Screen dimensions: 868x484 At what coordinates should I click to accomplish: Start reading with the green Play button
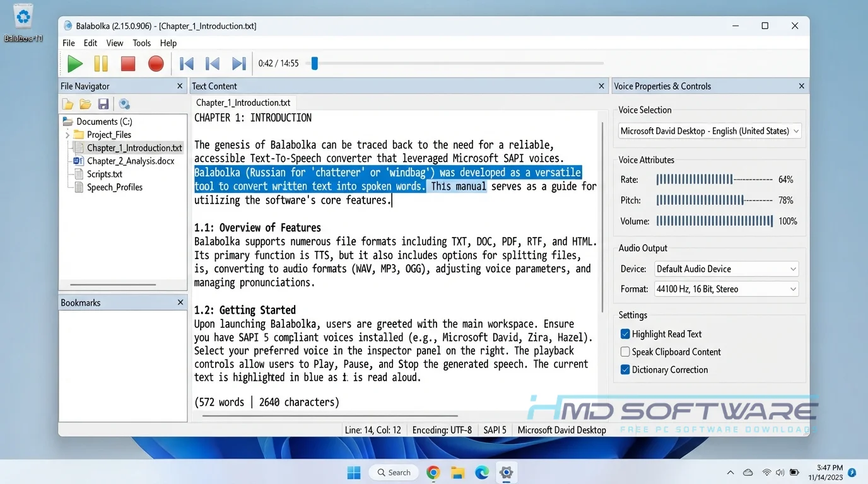coord(75,64)
